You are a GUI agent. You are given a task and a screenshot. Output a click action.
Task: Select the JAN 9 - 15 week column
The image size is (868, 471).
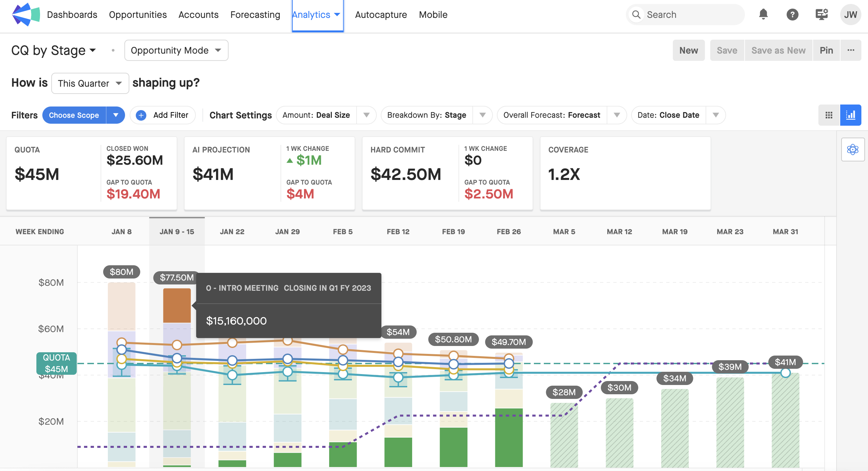tap(177, 232)
